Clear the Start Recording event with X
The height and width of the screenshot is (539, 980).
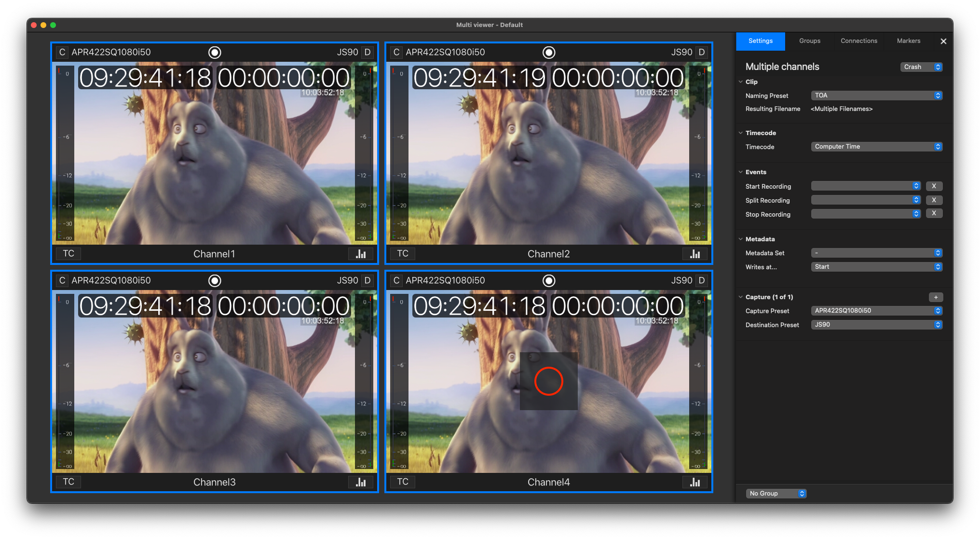[934, 186]
